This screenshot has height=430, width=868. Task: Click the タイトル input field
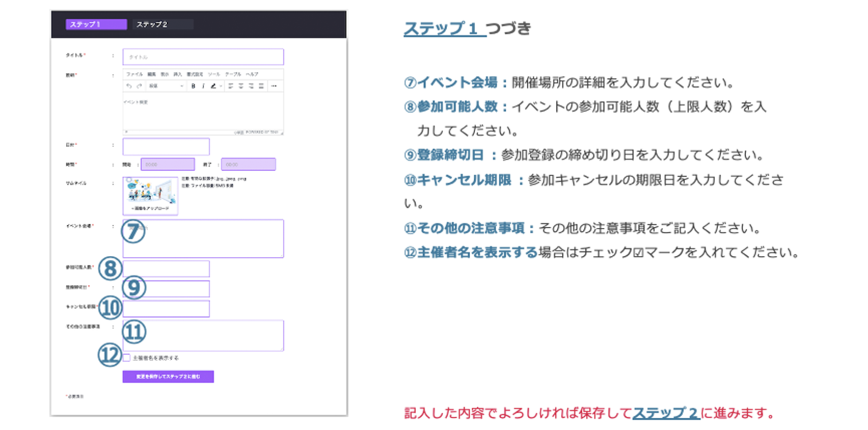[203, 57]
